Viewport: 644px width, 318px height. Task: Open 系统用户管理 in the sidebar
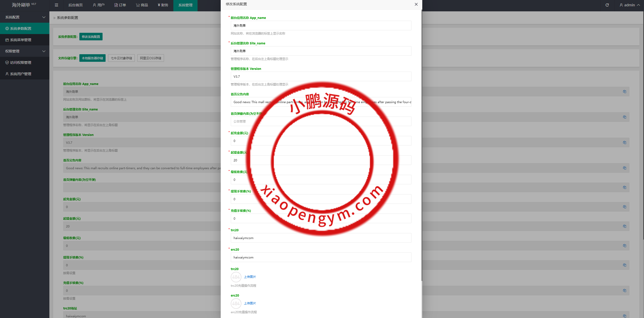pyautogui.click(x=25, y=74)
